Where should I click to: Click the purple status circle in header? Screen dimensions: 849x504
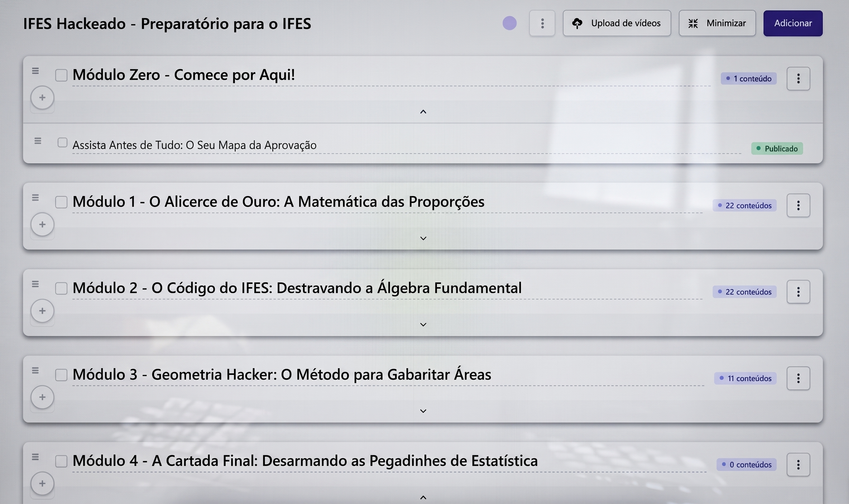[x=509, y=23]
